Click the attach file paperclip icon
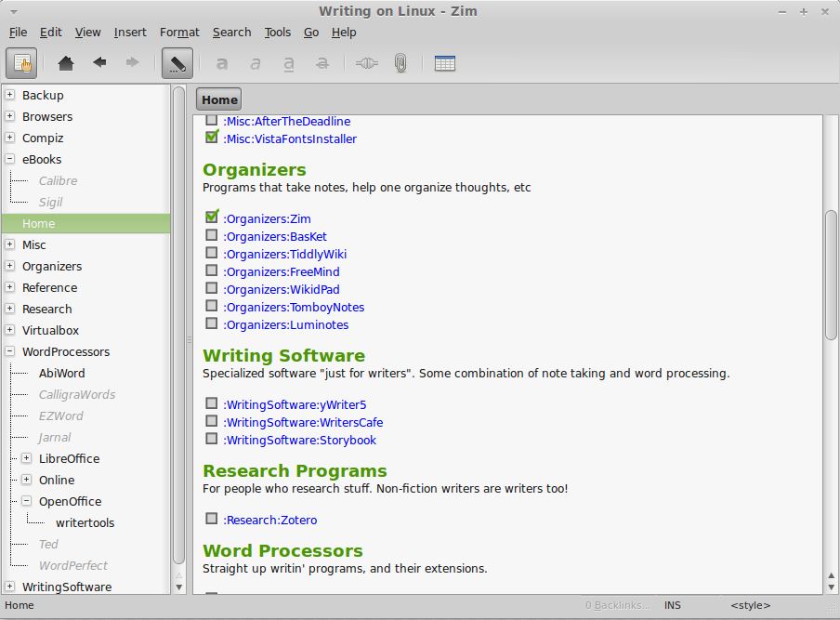 (400, 63)
